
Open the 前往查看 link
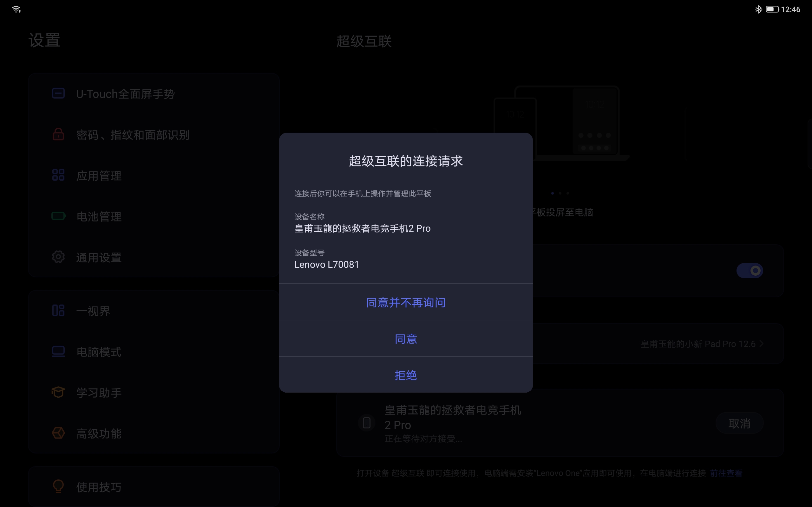[x=726, y=473]
